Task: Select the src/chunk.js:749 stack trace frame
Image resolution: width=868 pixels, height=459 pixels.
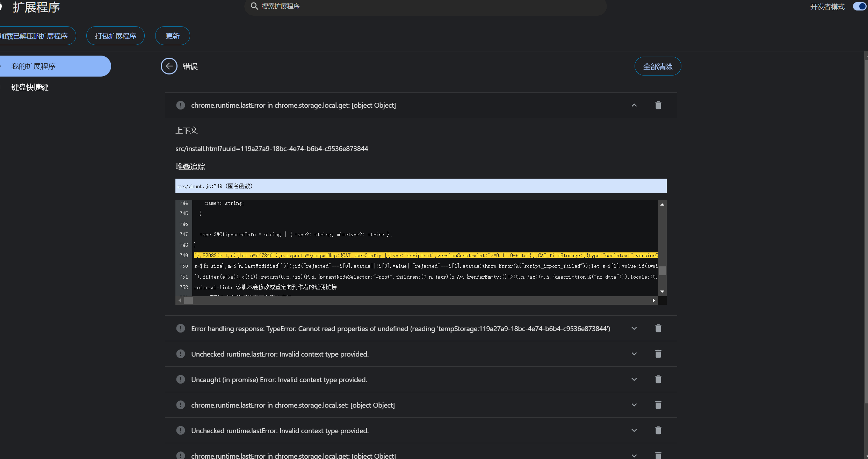Action: click(x=421, y=186)
